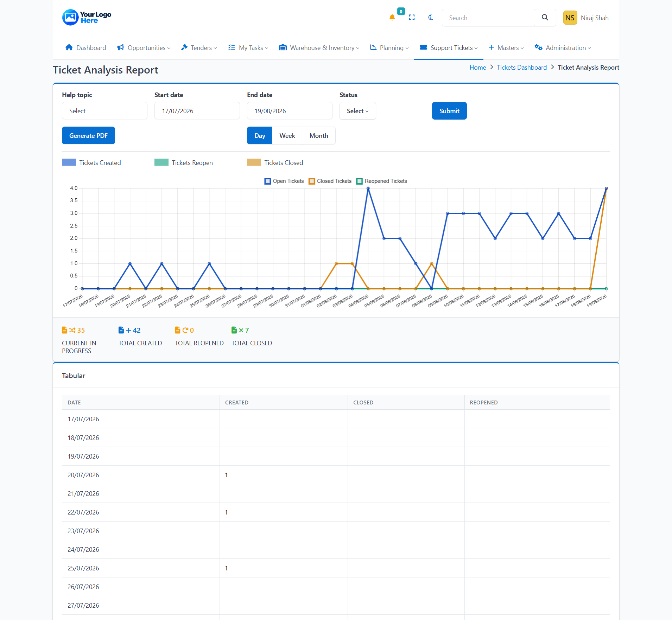The image size is (672, 620).
Task: Click the Planning chart icon
Action: click(x=373, y=47)
